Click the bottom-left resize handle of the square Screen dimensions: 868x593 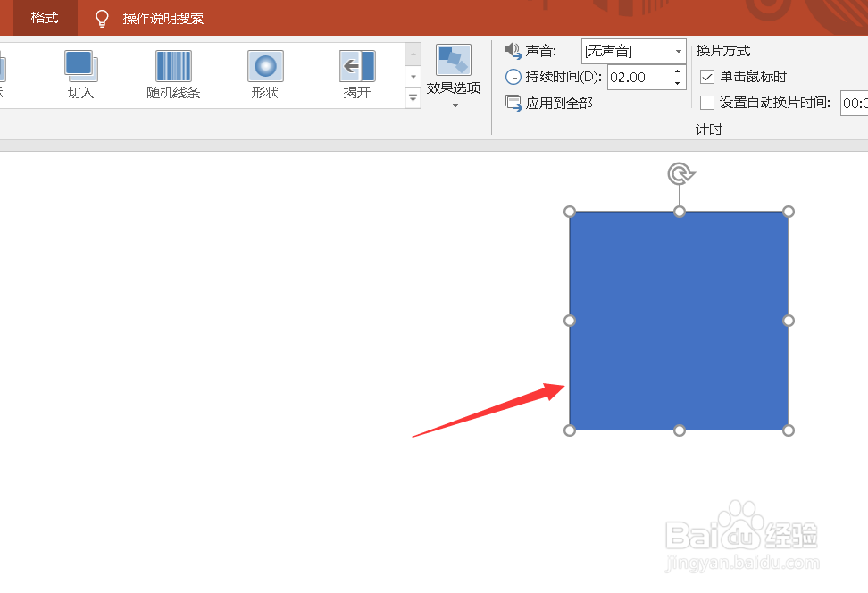(570, 430)
